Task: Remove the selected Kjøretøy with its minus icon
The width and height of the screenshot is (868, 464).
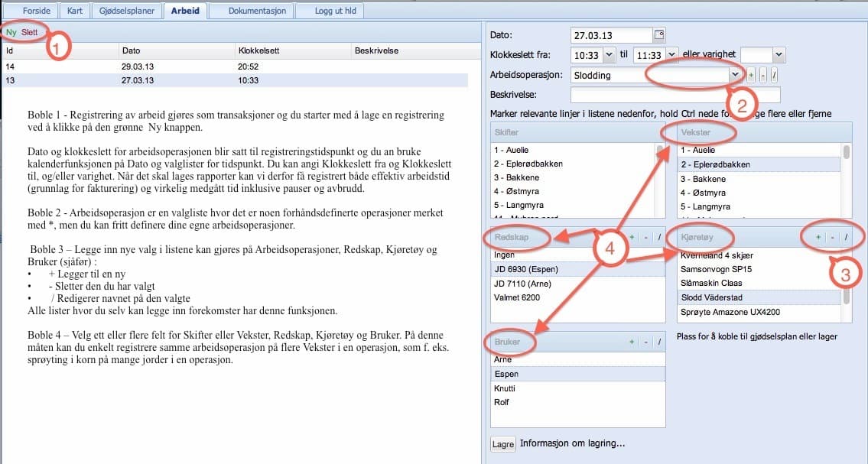Action: pos(833,237)
